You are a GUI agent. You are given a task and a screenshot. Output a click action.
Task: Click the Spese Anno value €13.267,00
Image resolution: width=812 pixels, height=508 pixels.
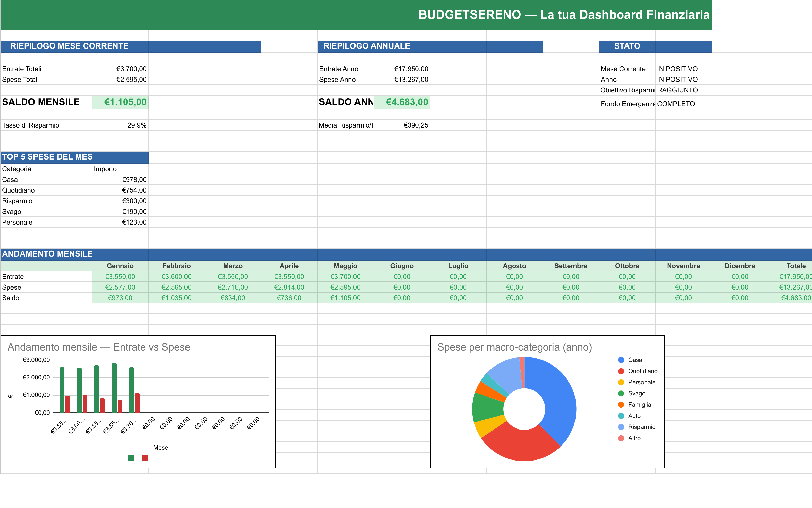click(x=402, y=80)
